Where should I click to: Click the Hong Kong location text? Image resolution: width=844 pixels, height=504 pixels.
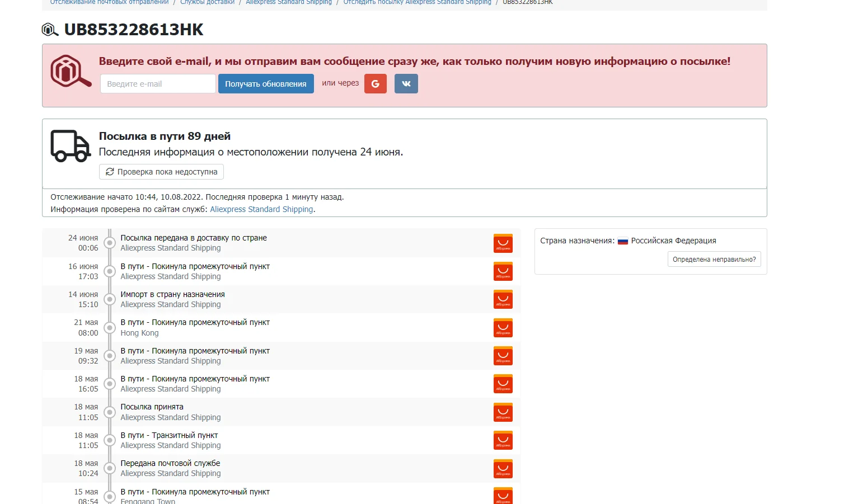139,333
